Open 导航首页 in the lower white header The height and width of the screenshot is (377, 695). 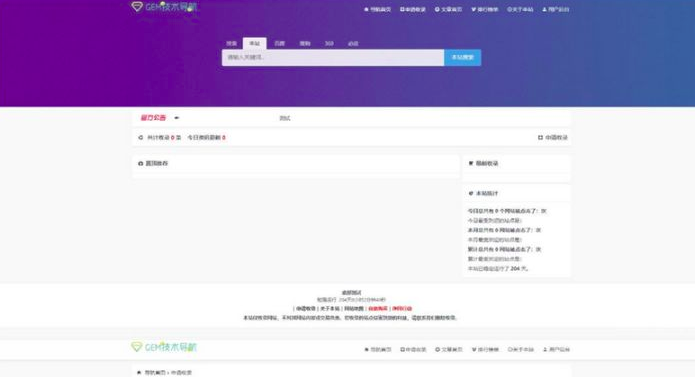pyautogui.click(x=378, y=350)
